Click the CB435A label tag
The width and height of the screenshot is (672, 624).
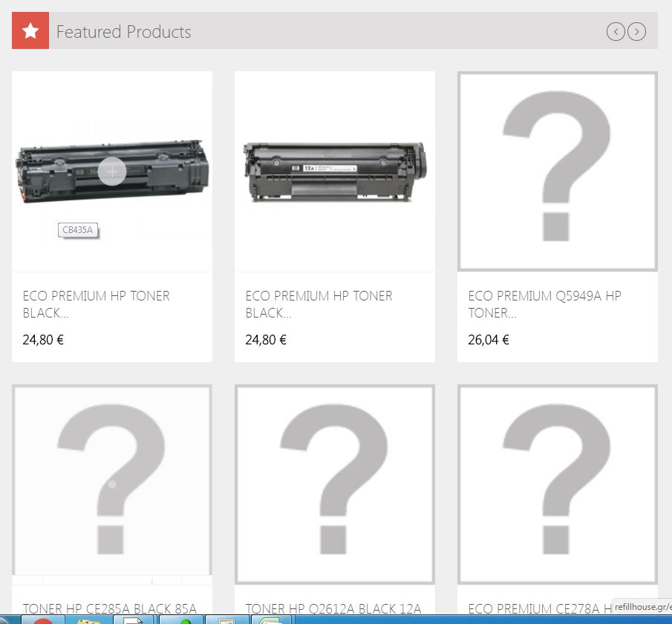point(78,230)
